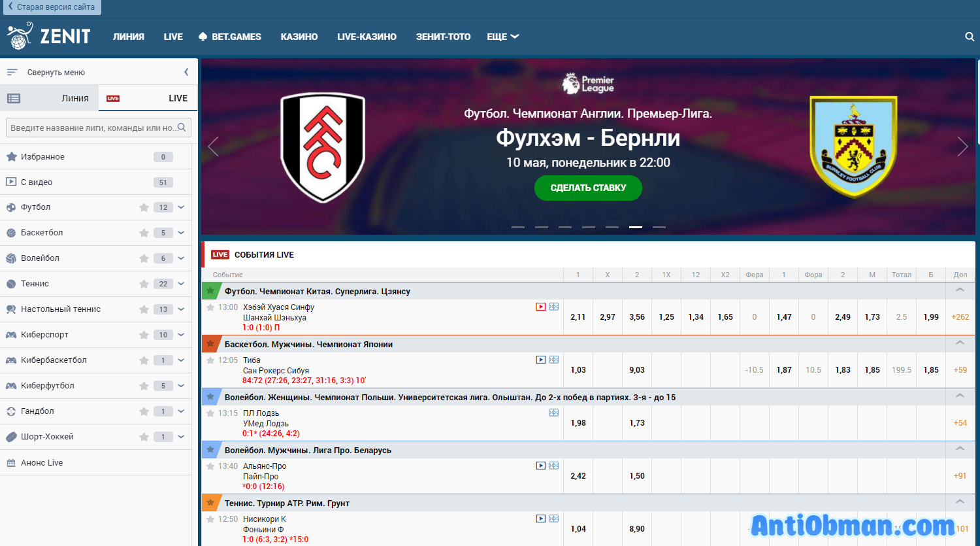Favorite the Футбол sport category
The image size is (980, 546).
(x=144, y=207)
